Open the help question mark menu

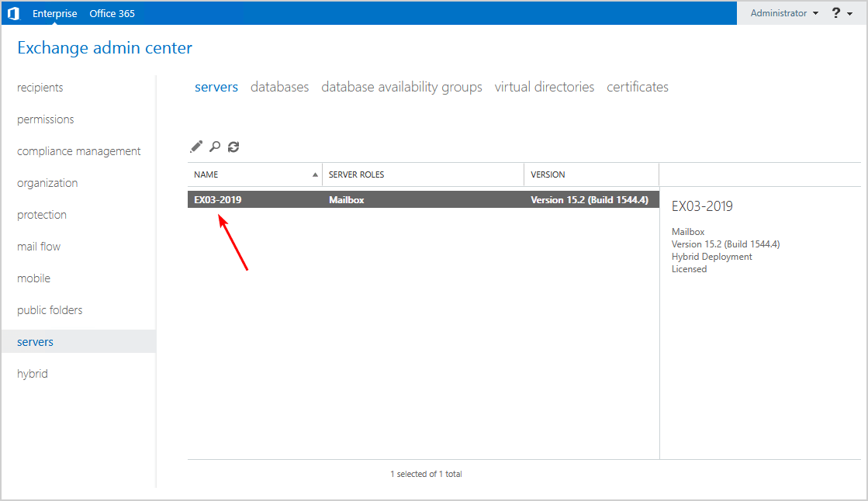(842, 13)
